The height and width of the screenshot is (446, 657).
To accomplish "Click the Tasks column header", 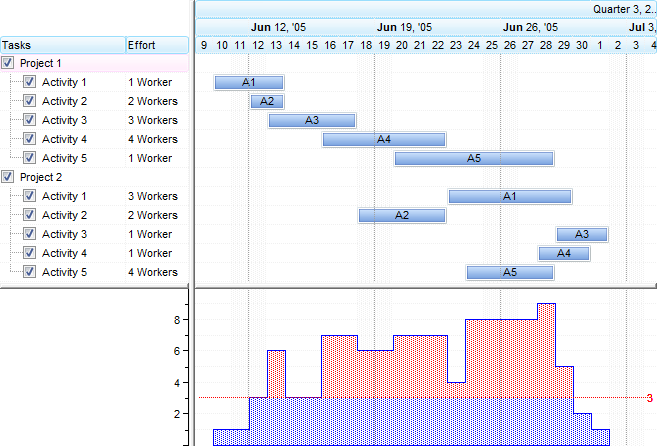I will coord(62,45).
